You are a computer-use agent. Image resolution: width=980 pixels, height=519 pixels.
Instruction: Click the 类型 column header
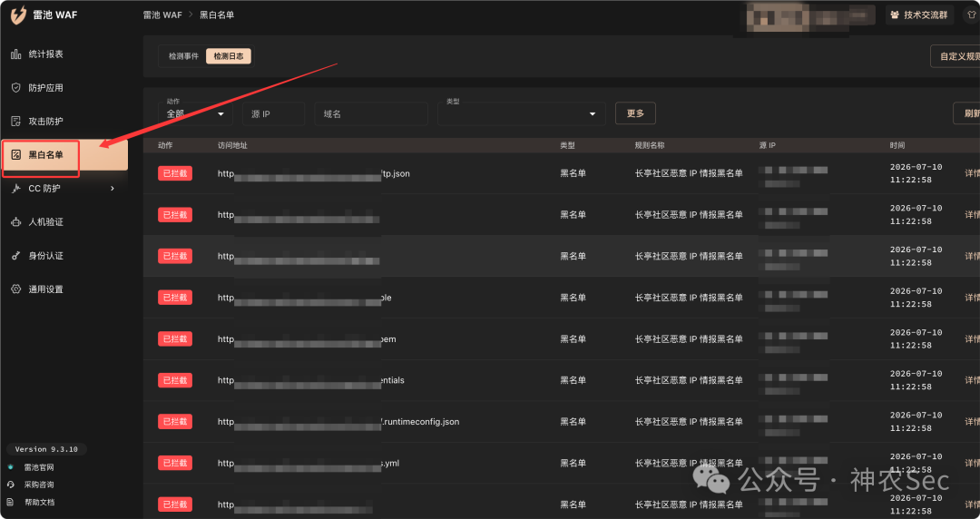[567, 145]
